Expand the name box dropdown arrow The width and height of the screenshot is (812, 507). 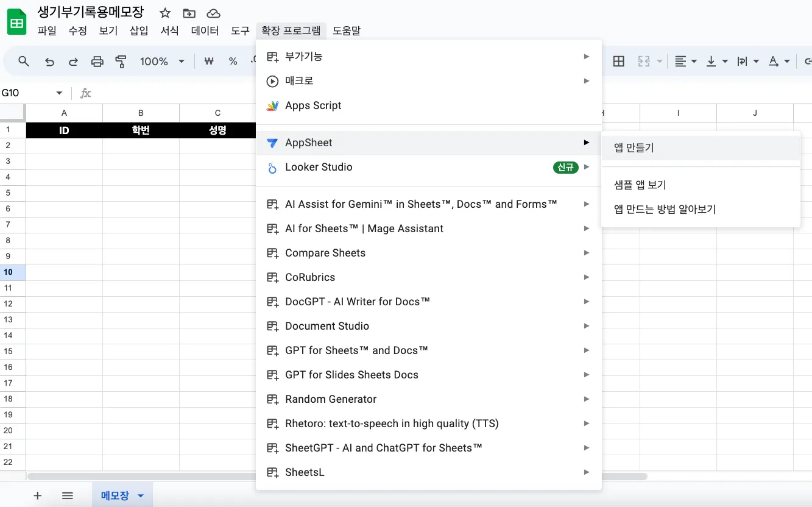[59, 93]
